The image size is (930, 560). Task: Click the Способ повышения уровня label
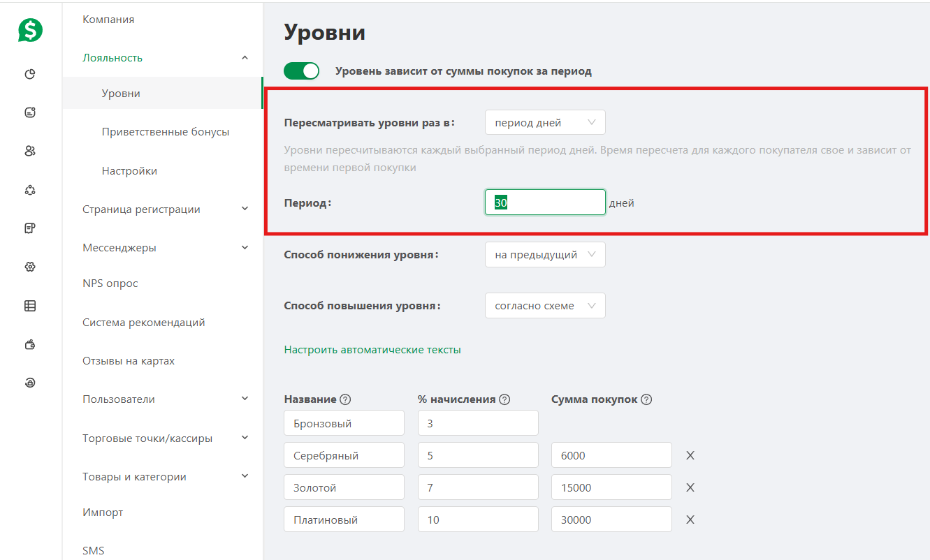coord(363,306)
